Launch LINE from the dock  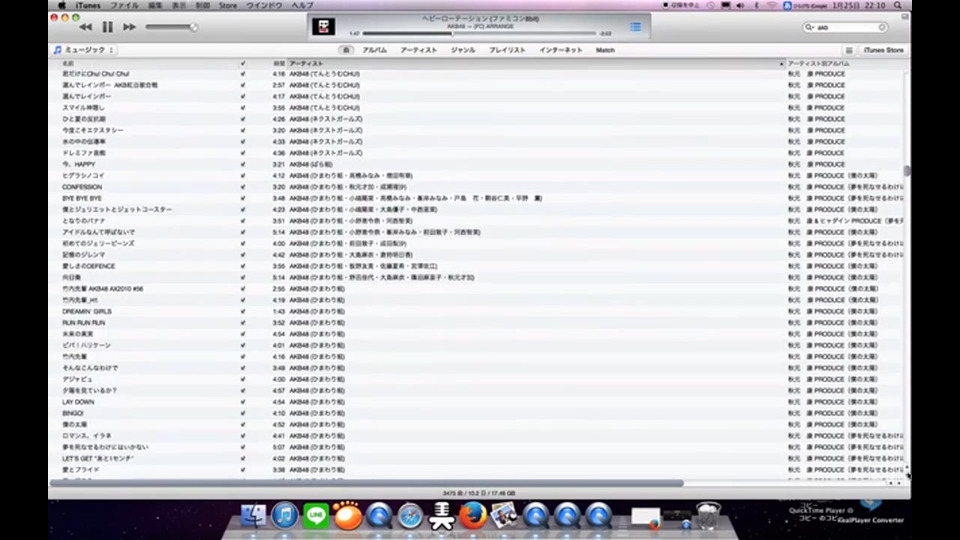point(316,516)
